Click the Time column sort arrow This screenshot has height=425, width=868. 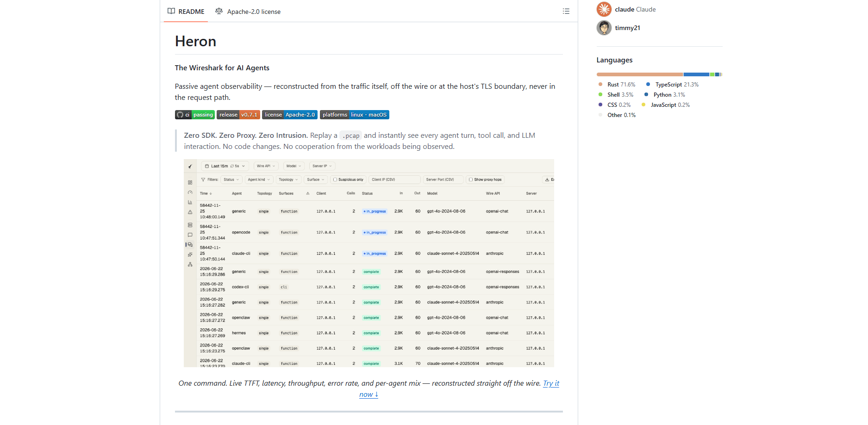coord(211,194)
